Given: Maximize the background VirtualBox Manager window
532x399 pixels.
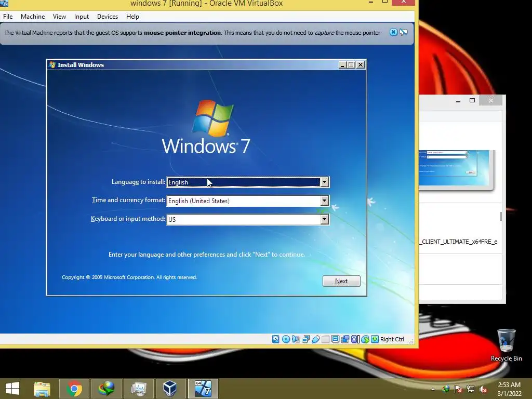Looking at the screenshot, I should [x=472, y=100].
